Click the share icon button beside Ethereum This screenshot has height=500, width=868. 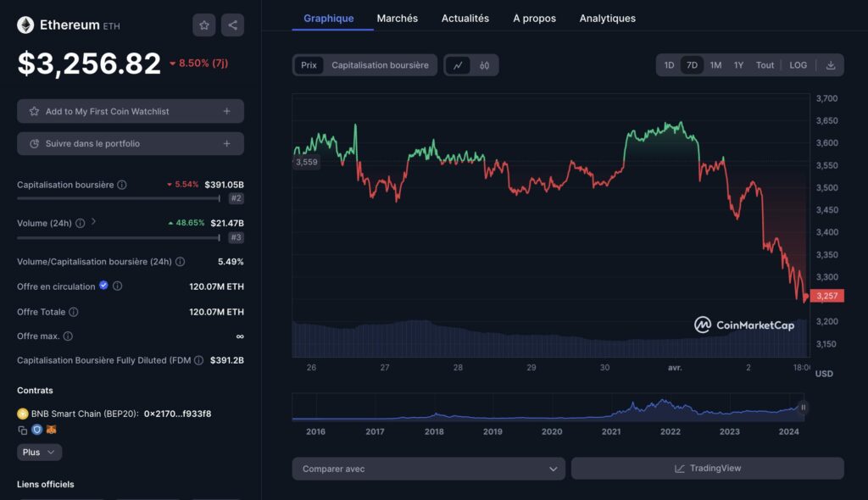point(232,25)
